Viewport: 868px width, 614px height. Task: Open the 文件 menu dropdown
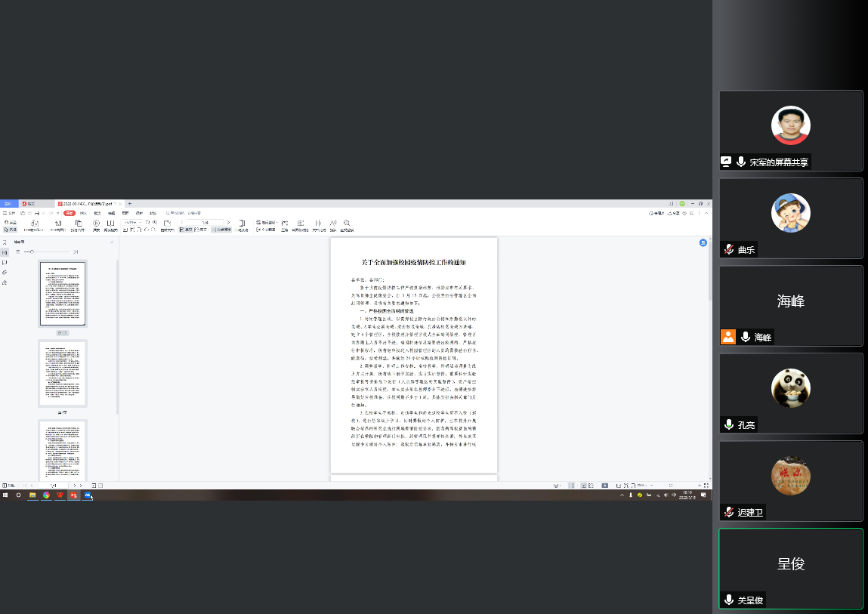click(11, 214)
